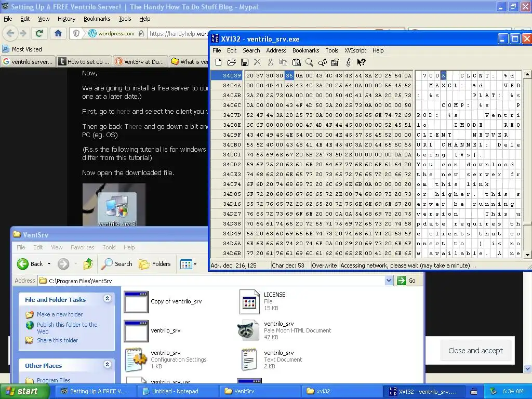
Task: Click the XVI32 vertical scrollbar up arrow
Action: [x=527, y=74]
